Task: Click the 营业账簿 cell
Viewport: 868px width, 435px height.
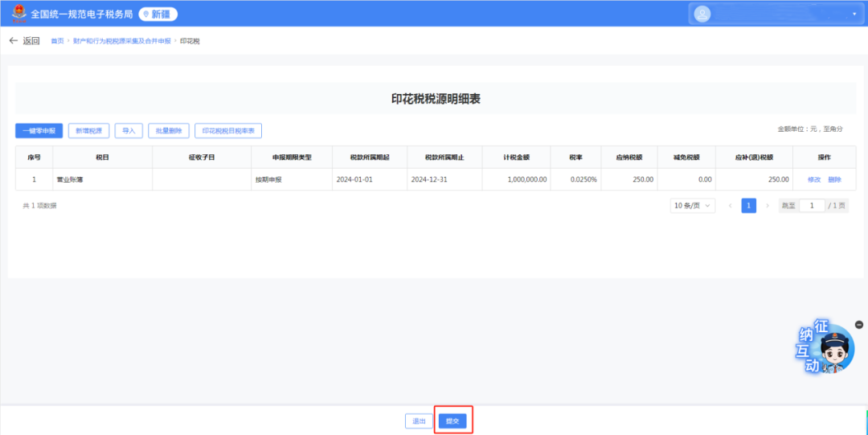Action: click(x=102, y=179)
